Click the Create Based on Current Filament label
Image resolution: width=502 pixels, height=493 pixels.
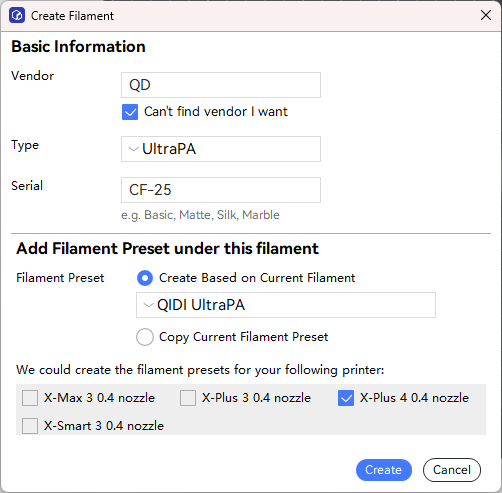pyautogui.click(x=257, y=278)
